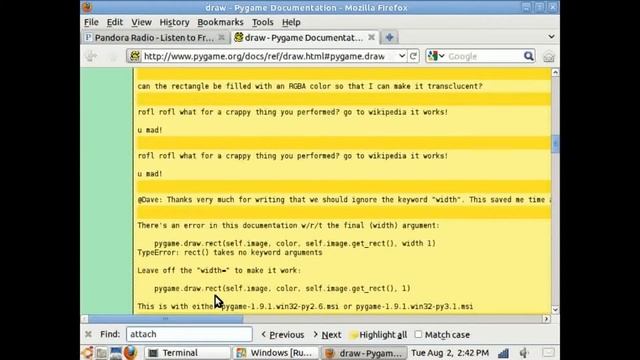Switch to the Terminal taskbar window
Viewport: 640px width, 360px height.
click(x=187, y=353)
